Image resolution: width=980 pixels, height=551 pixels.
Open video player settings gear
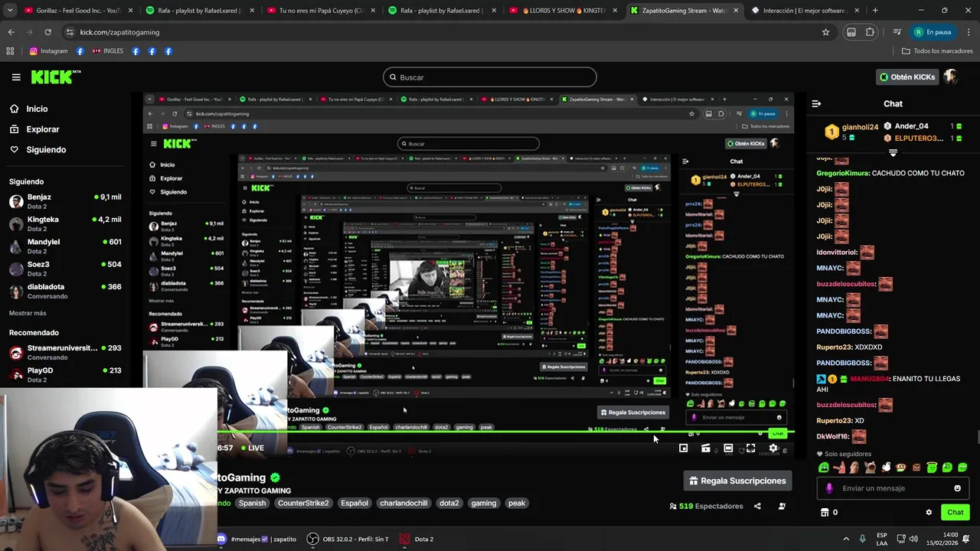773,448
